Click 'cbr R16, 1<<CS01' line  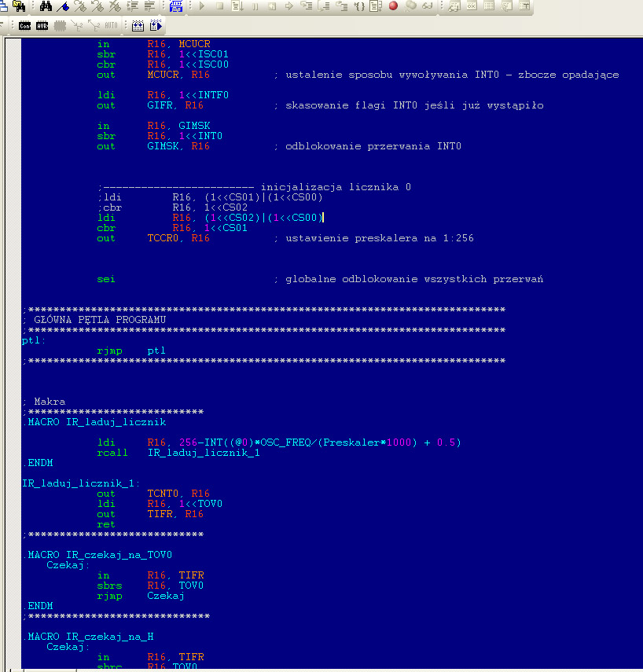pyautogui.click(x=172, y=229)
